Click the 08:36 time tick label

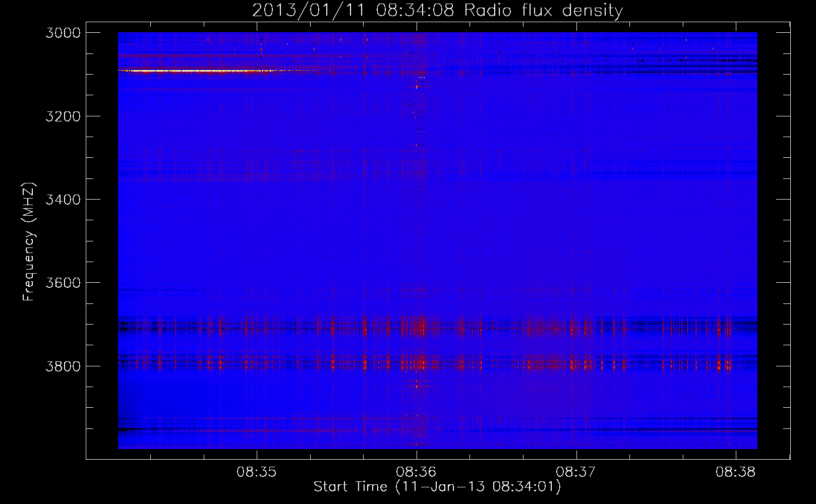(x=416, y=472)
